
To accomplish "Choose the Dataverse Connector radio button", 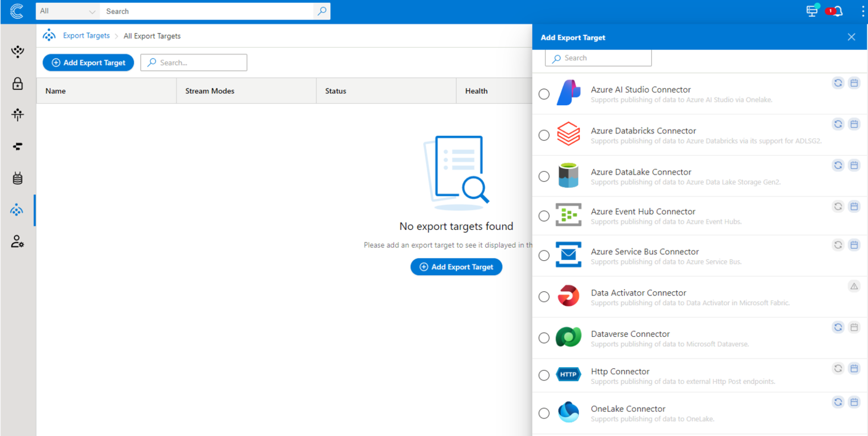I will point(544,337).
